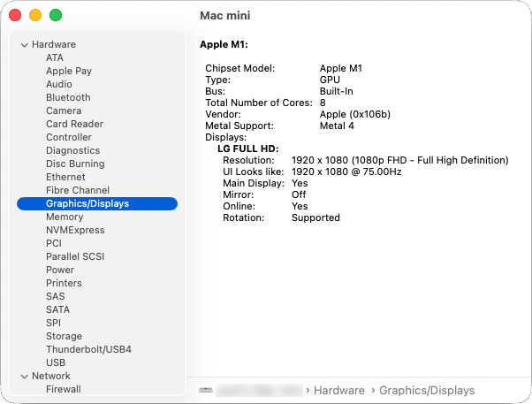Viewport: 532px width, 404px height.
Task: Click the Apple M1: heading
Action: pyautogui.click(x=224, y=44)
